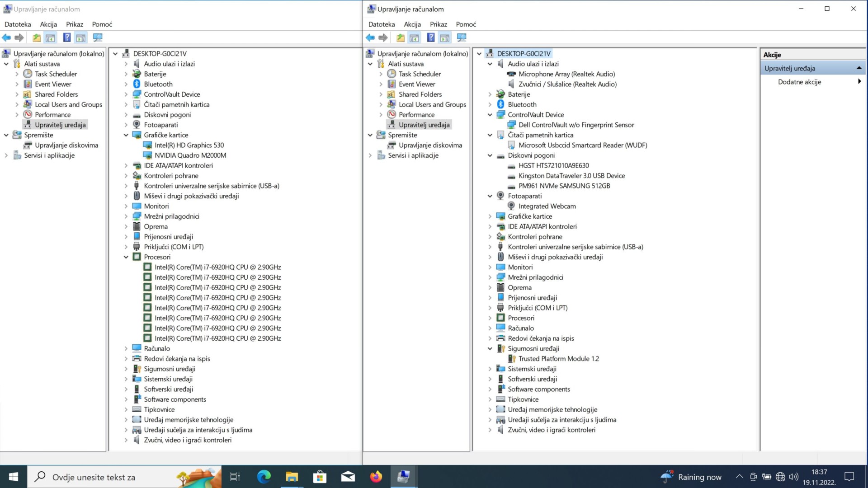Open File Explorer from the taskbar

[292, 477]
